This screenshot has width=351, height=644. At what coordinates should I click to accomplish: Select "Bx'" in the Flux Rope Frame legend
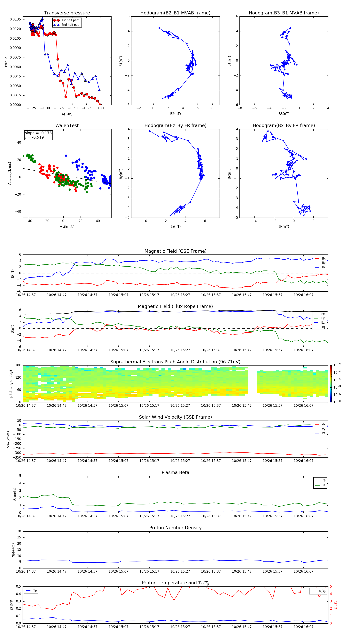[320, 314]
